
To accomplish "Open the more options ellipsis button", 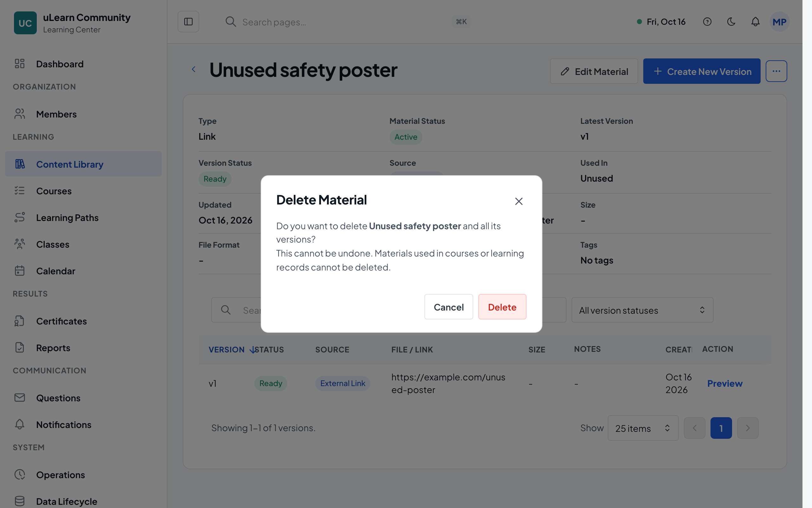I will pyautogui.click(x=776, y=71).
